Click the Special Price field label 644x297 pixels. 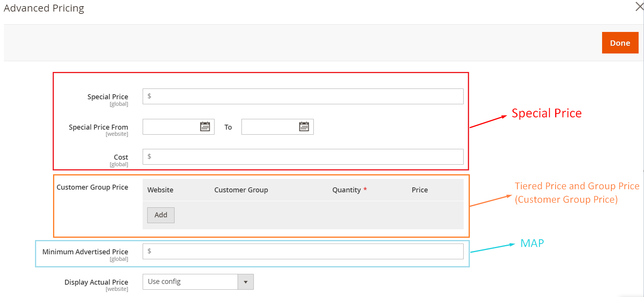(x=108, y=97)
